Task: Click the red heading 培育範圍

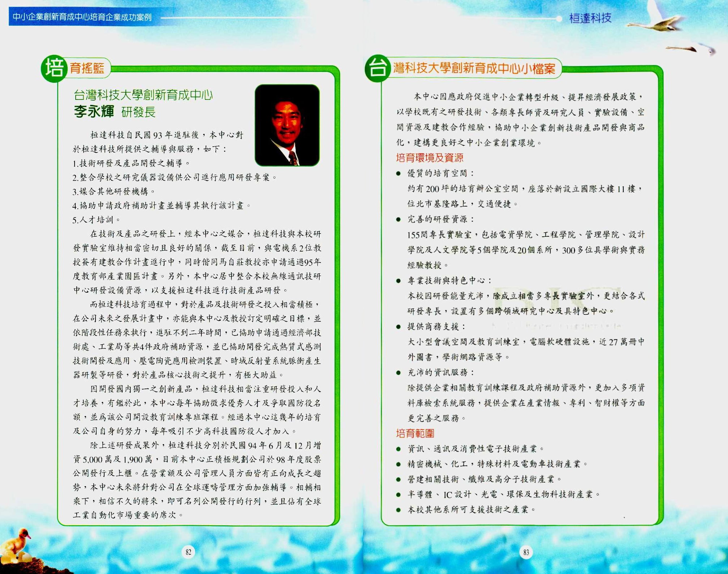Action: pos(415,433)
